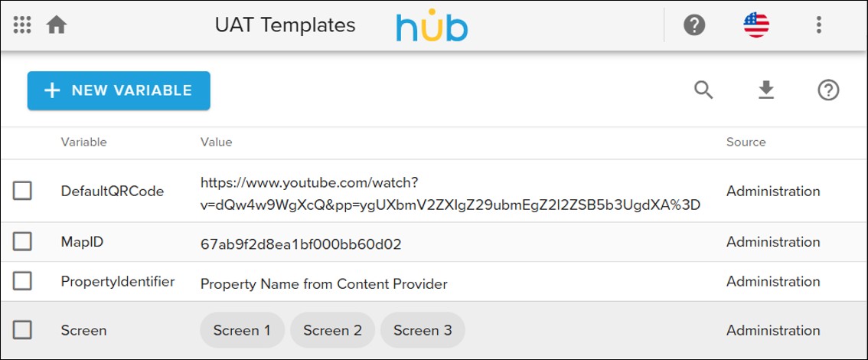This screenshot has height=360, width=868.
Task: Tick the DefaultQRCode checkbox
Action: (x=22, y=191)
